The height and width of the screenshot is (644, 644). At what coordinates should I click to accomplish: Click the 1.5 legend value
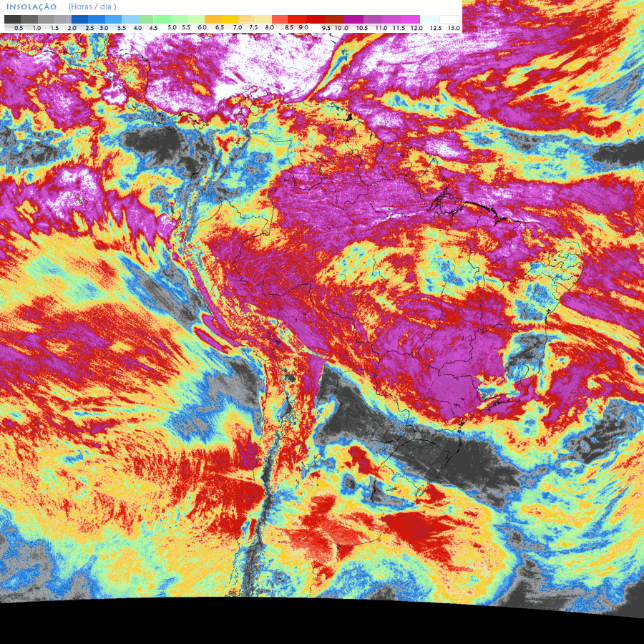coord(54,28)
